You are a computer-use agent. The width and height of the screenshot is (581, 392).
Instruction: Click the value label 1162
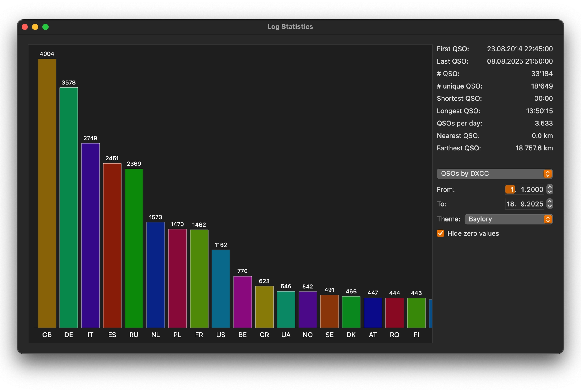coord(221,245)
